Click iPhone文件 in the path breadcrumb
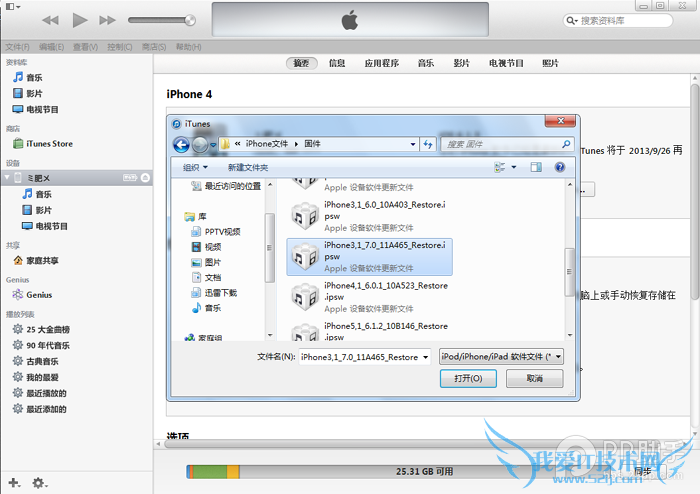 [267, 144]
